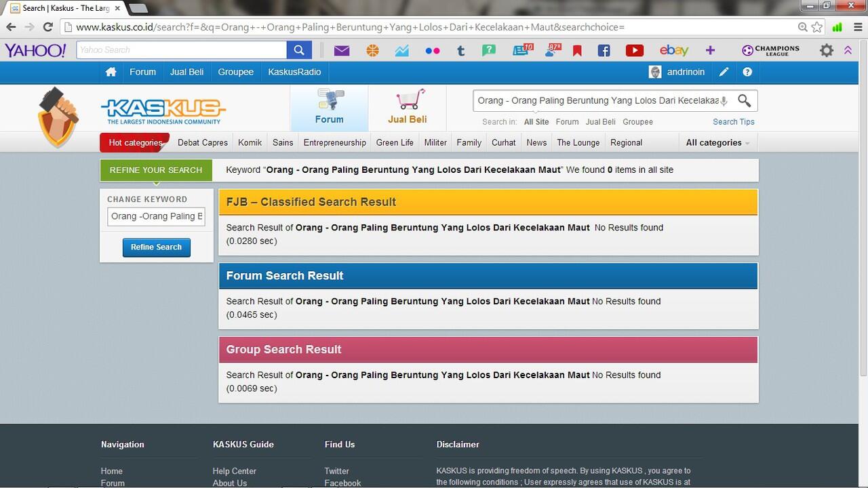Click the Refine Search button
Viewport: 868px width, 488px height.
[157, 247]
